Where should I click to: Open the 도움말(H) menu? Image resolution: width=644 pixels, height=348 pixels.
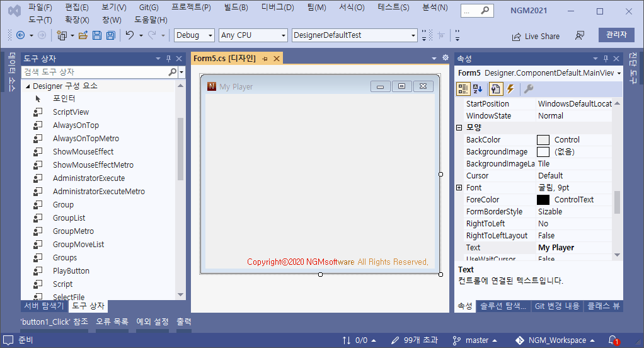(x=151, y=20)
